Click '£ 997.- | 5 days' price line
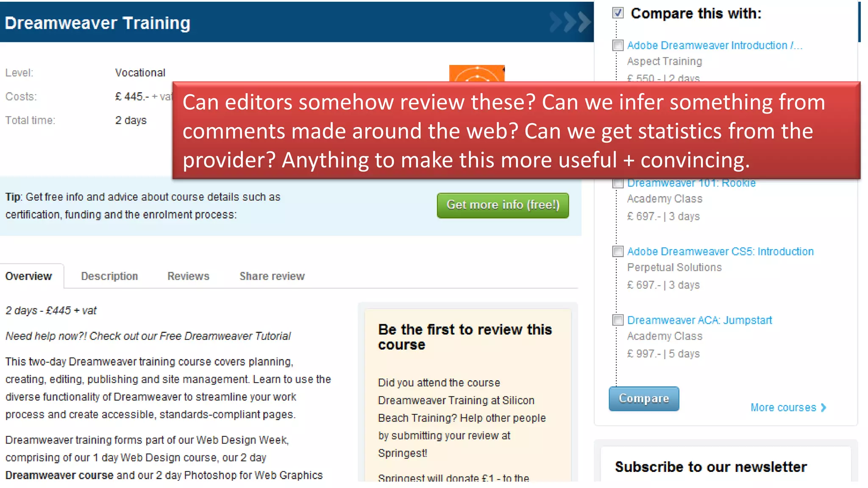The image size is (868, 488). point(663,354)
